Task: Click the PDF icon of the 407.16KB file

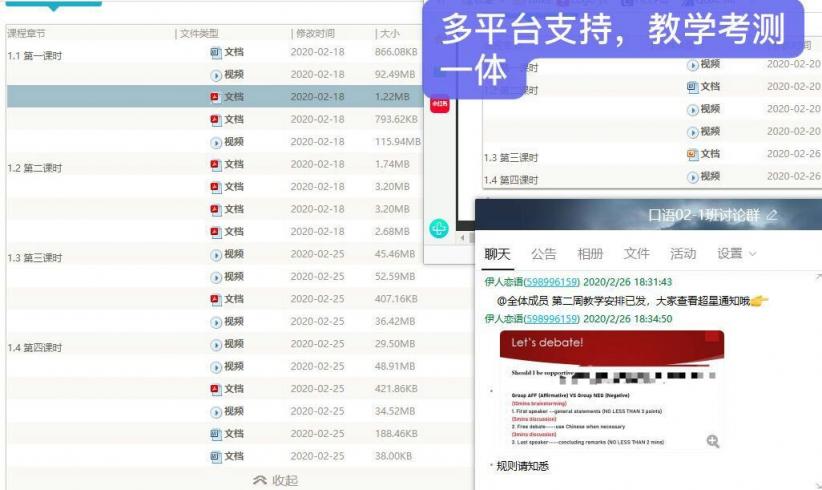Action: coord(216,300)
